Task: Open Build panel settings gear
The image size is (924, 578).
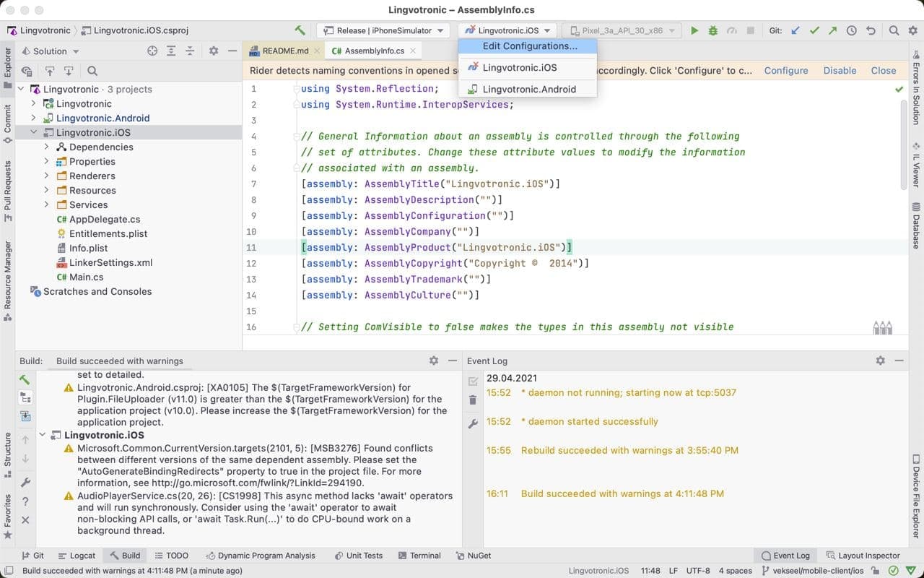Action: pyautogui.click(x=433, y=360)
